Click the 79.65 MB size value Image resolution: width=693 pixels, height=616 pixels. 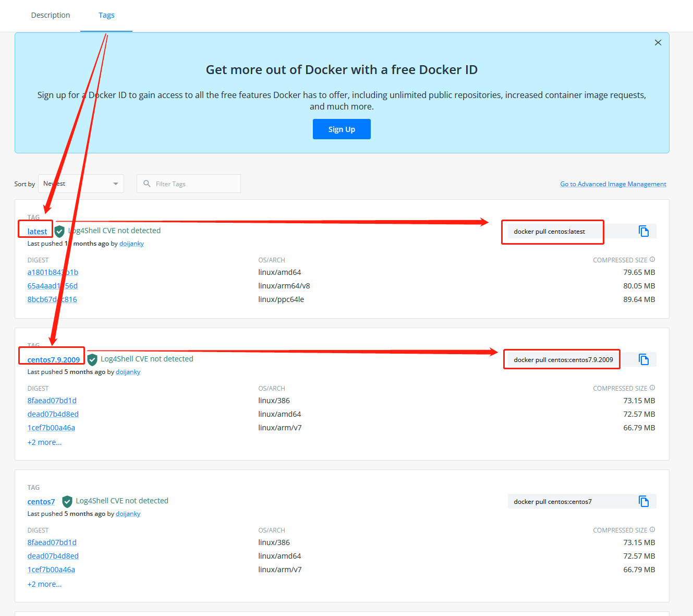click(x=639, y=272)
